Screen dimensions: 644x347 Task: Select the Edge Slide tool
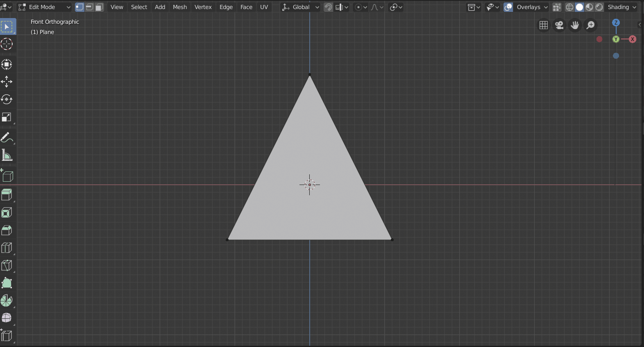pyautogui.click(x=7, y=336)
